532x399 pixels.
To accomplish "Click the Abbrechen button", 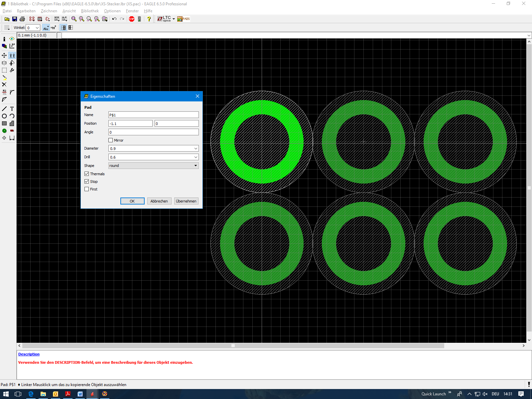I will [159, 201].
